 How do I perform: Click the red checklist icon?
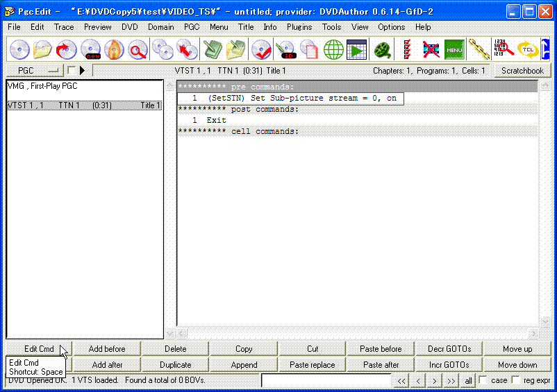click(407, 49)
